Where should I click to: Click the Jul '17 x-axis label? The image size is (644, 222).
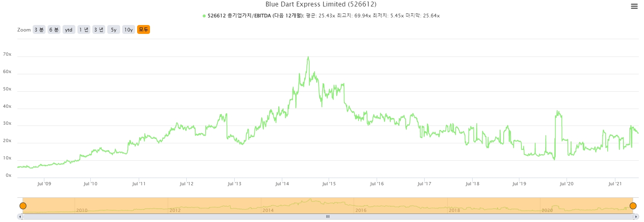coord(424,184)
